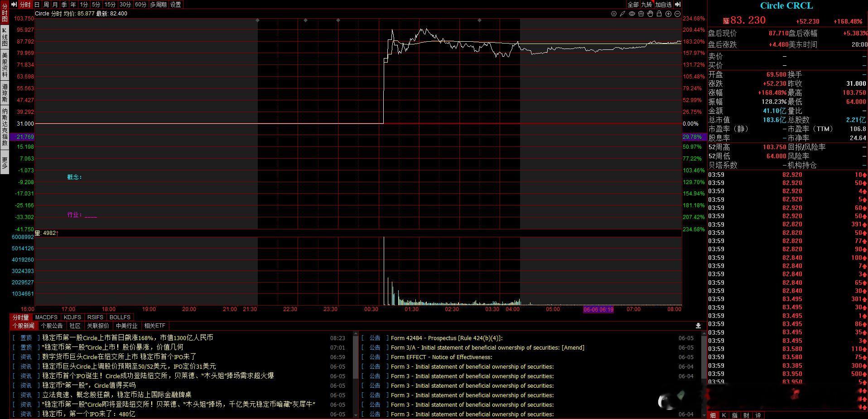Screen dimensions: 868x419
Task: Add stock via 加自选 button
Action: tap(664, 5)
